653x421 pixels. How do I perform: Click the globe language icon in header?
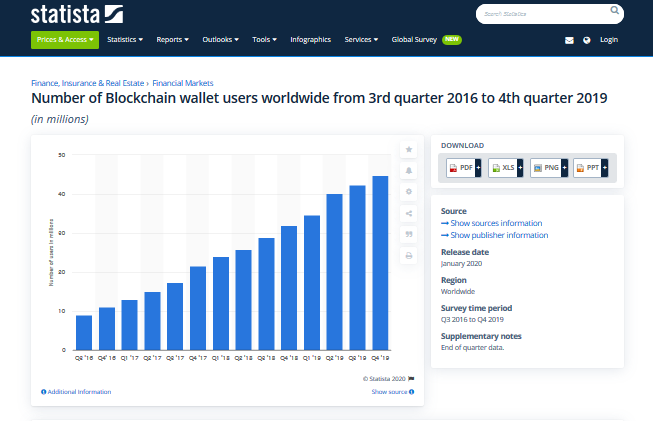pyautogui.click(x=585, y=40)
